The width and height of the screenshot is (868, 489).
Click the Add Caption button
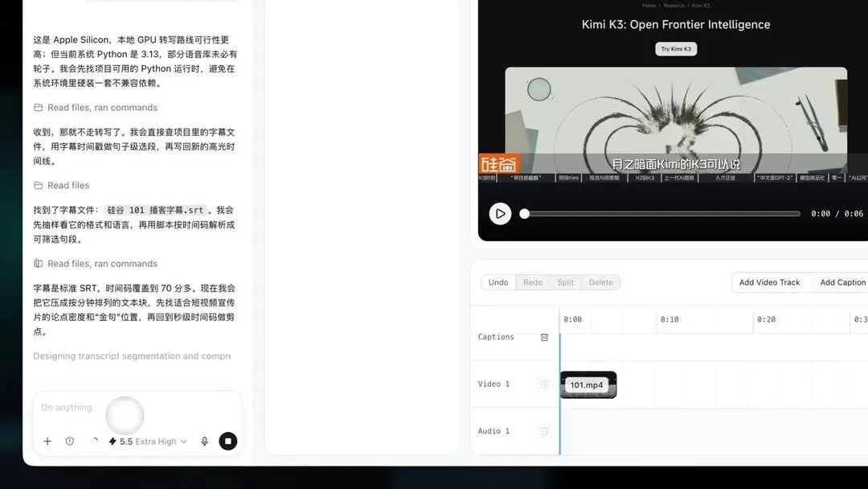[x=842, y=282]
